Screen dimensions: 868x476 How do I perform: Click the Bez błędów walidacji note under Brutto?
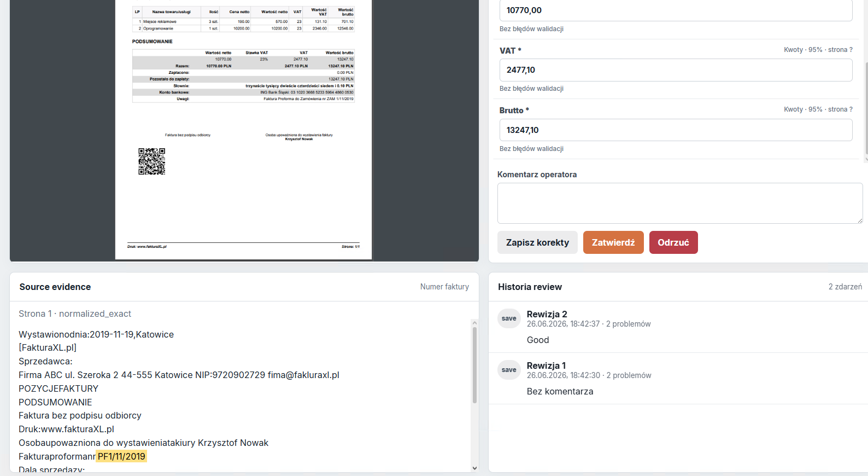[x=531, y=149]
